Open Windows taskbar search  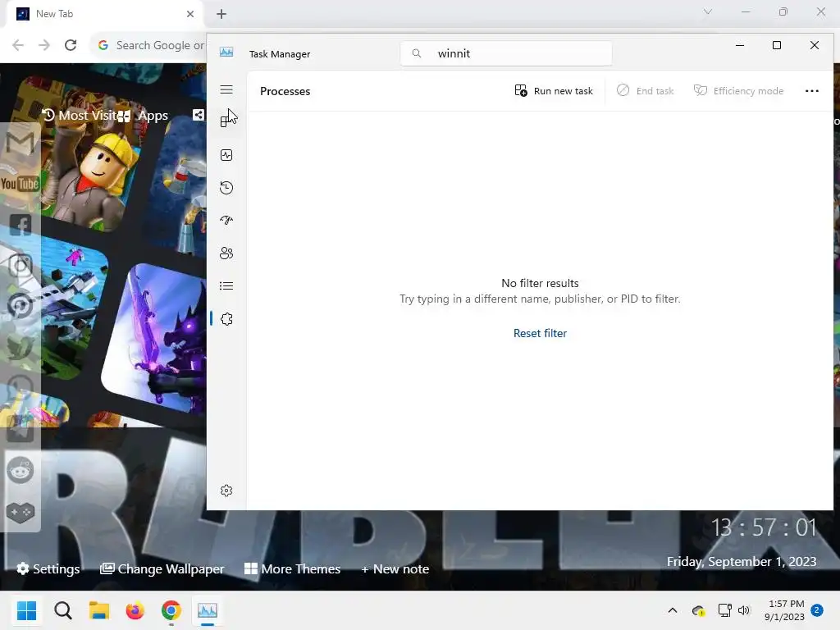62,610
